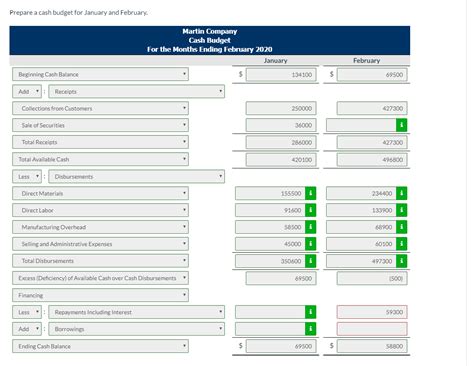This screenshot has height=366, width=474.
Task: Click the January Beginning Cash Balance field
Action: [281, 75]
